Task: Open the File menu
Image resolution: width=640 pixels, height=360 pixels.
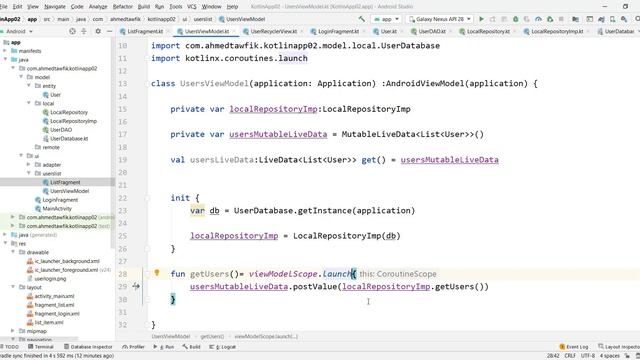Action: [x=4, y=7]
